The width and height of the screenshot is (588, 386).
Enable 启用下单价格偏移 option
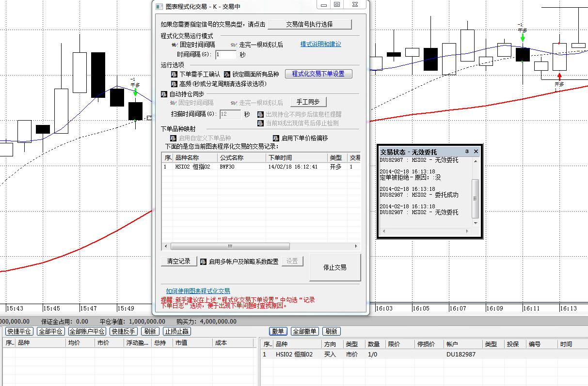pyautogui.click(x=276, y=138)
